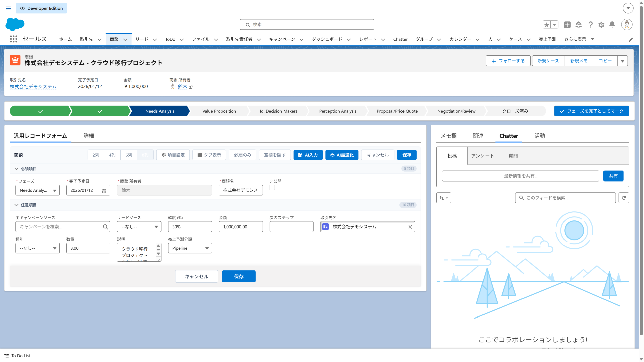This screenshot has height=362, width=644.
Task: Click the favorites star icon
Action: point(547,25)
